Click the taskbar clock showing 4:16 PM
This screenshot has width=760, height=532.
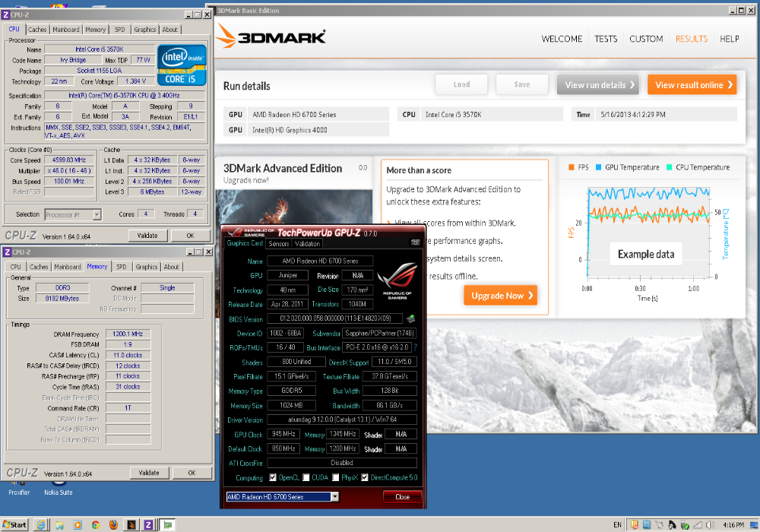(733, 524)
